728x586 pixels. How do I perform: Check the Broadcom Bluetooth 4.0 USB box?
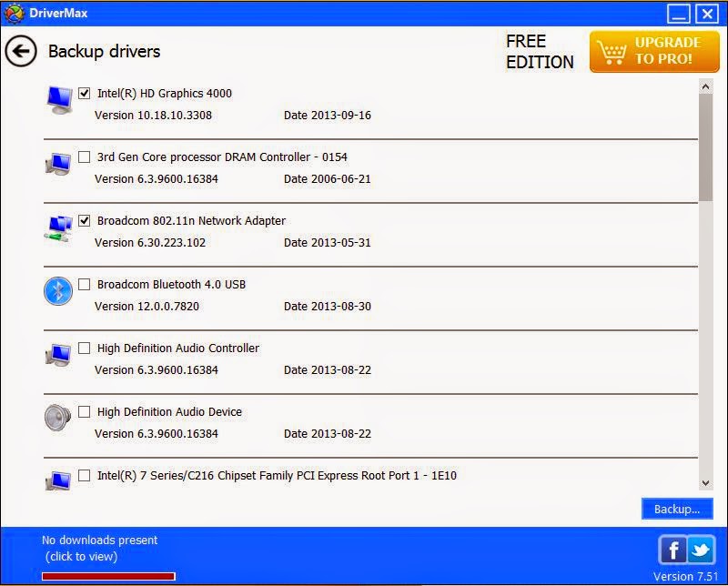pos(84,284)
